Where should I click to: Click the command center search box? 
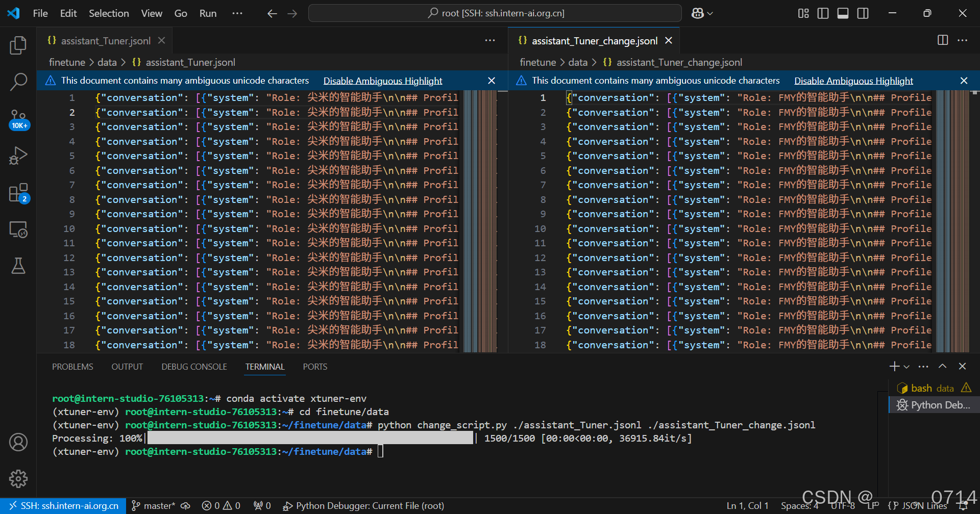coord(495,13)
